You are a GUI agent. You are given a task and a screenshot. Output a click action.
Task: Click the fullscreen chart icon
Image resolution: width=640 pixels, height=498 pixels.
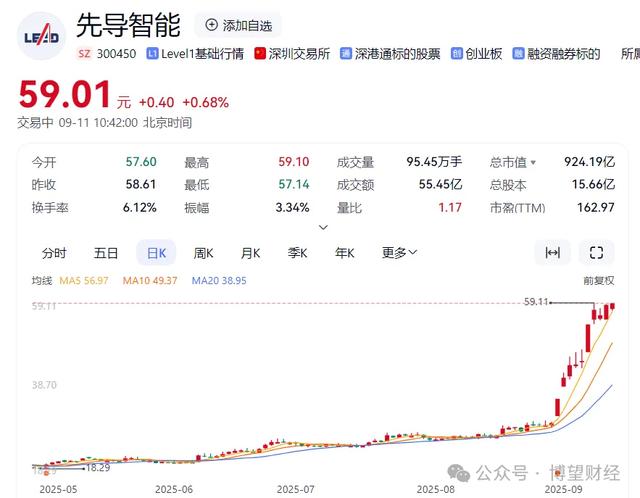(x=596, y=253)
